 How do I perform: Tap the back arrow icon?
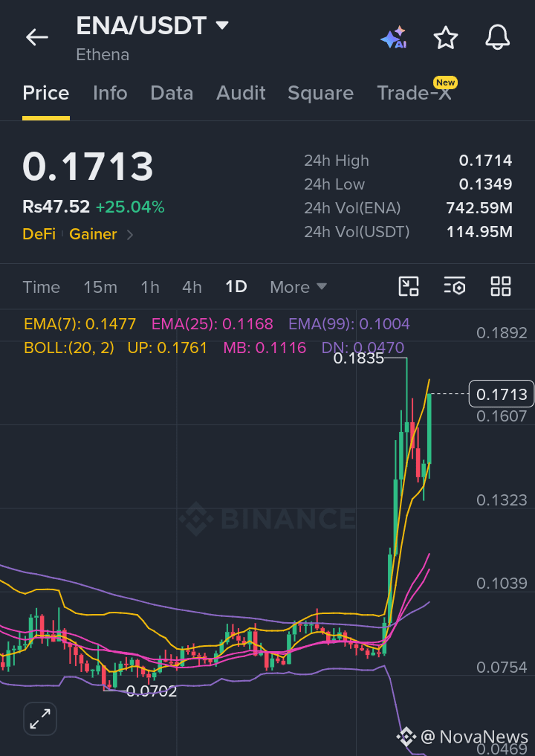(37, 37)
